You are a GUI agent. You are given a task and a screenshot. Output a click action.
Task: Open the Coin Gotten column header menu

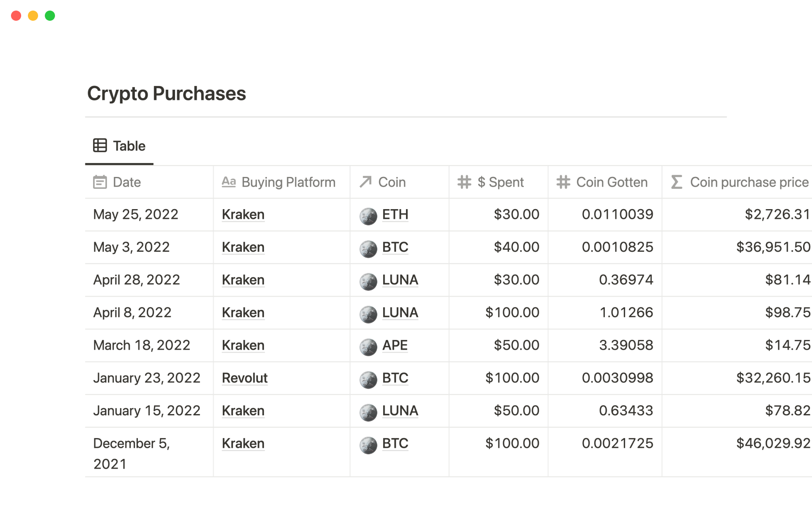[612, 182]
